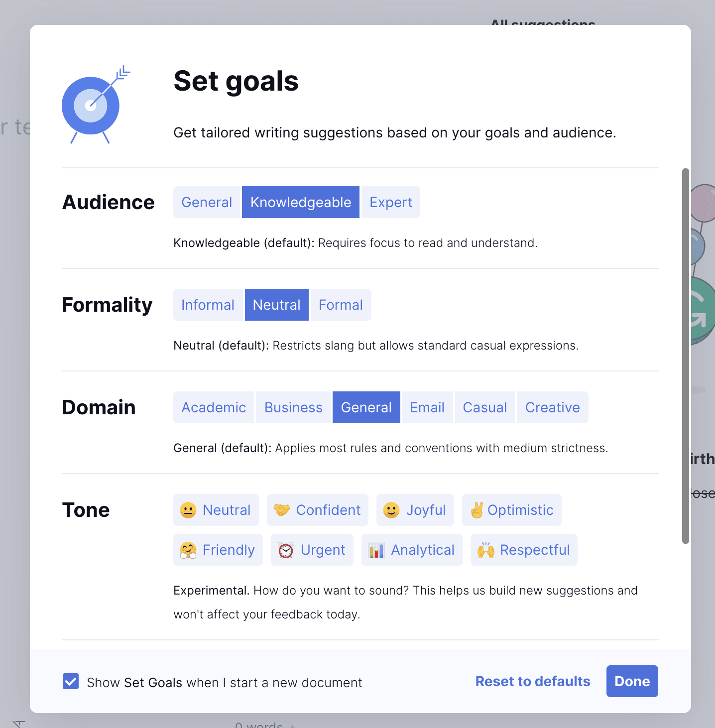Switch formality to Formal
The height and width of the screenshot is (728, 715).
click(341, 305)
